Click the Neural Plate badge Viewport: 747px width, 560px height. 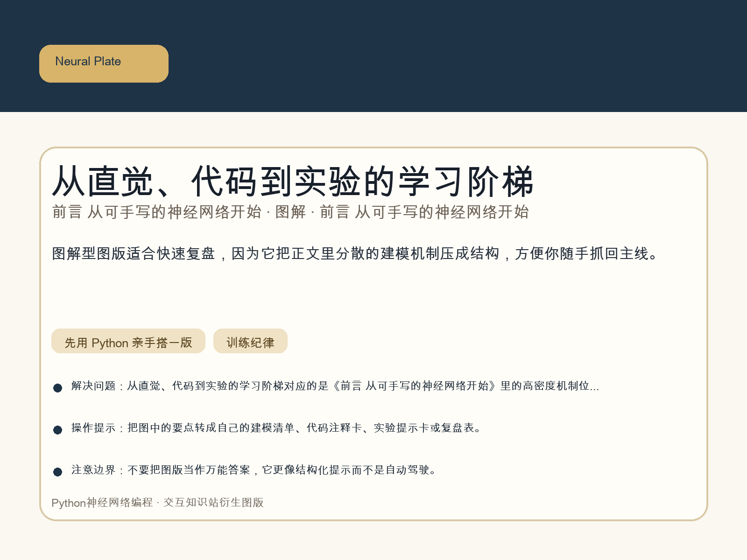(x=104, y=63)
